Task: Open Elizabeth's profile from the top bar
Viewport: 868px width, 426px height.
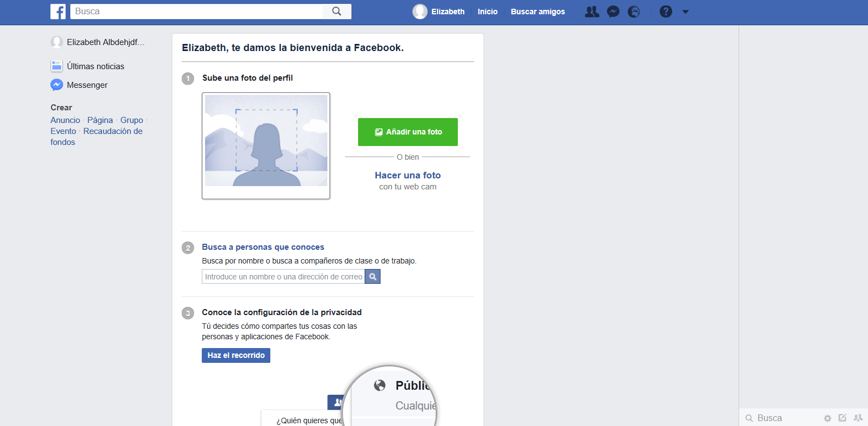Action: click(x=439, y=12)
